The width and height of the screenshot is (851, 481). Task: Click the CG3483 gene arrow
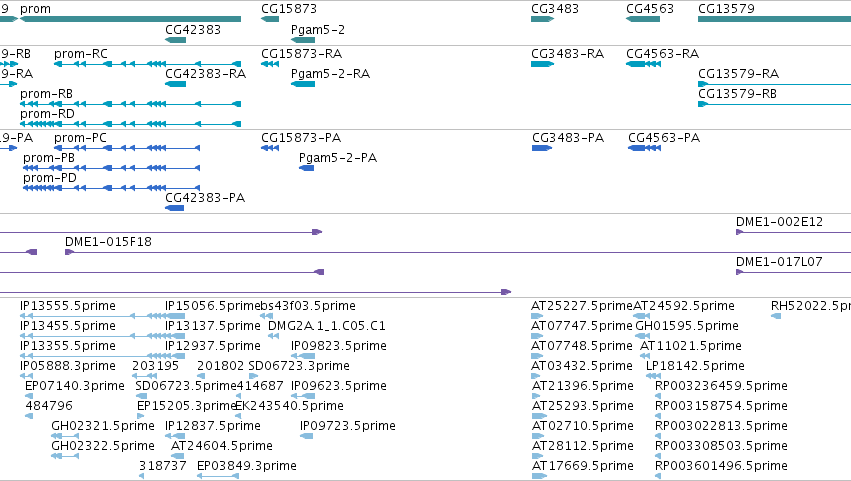(542, 19)
